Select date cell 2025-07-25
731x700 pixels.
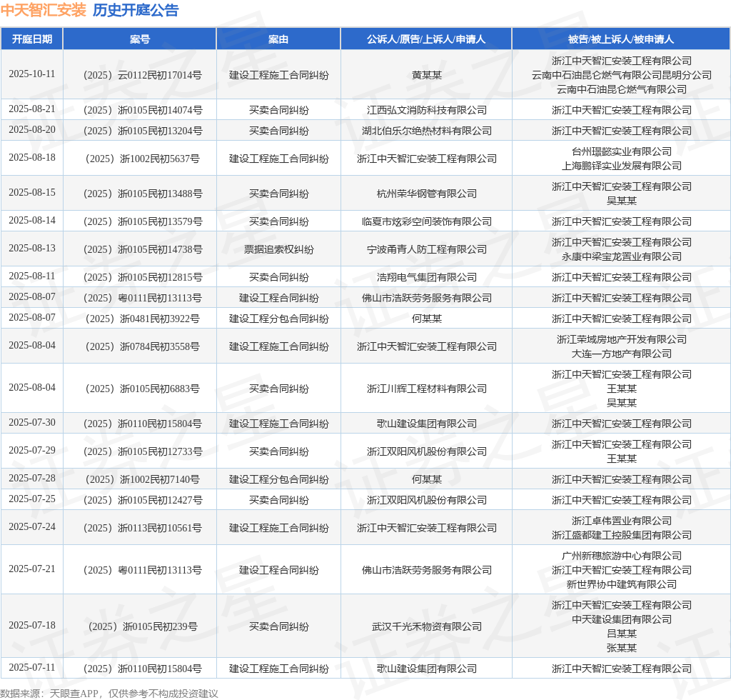[31, 499]
